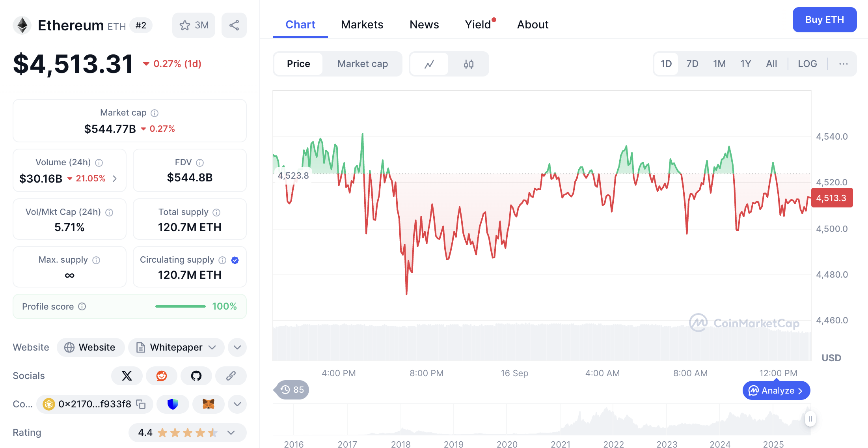Select the All time range

pyautogui.click(x=771, y=64)
